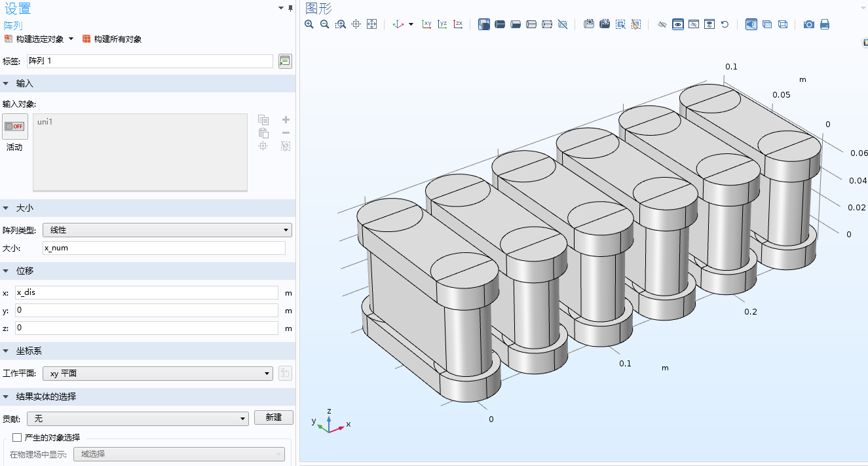Screen dimensions: 868x466
Task: Enable the 产生的对象选择 checkbox
Action: [x=17, y=437]
